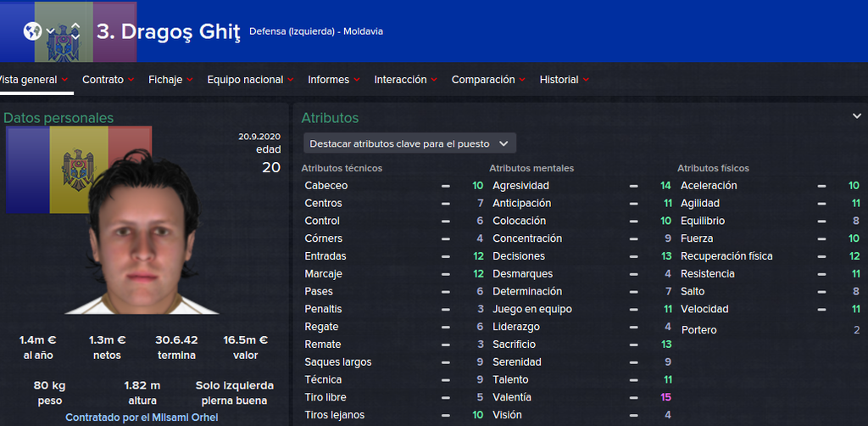The image size is (868, 426).
Task: Open the Fichaje tab menu
Action: tap(170, 80)
